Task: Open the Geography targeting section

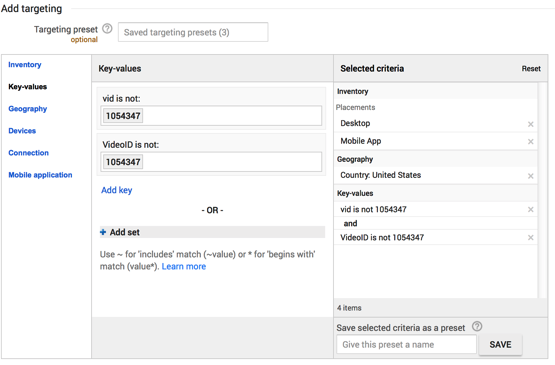Action: click(28, 109)
